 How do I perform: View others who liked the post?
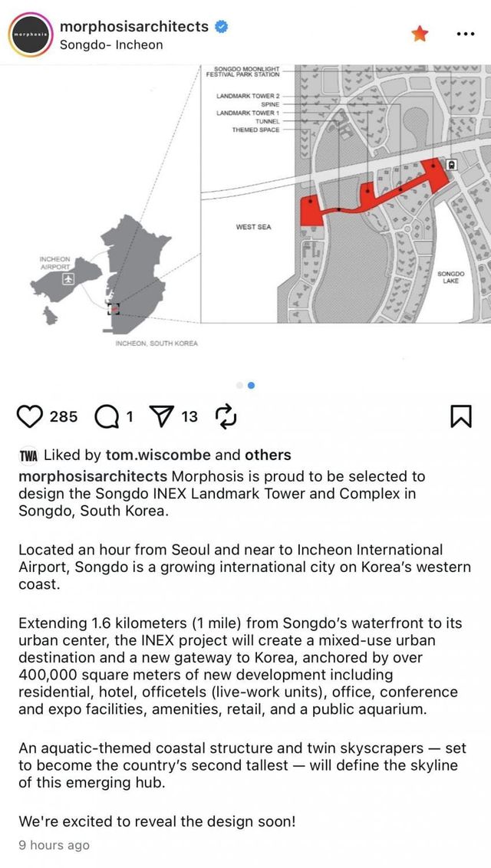(x=267, y=455)
